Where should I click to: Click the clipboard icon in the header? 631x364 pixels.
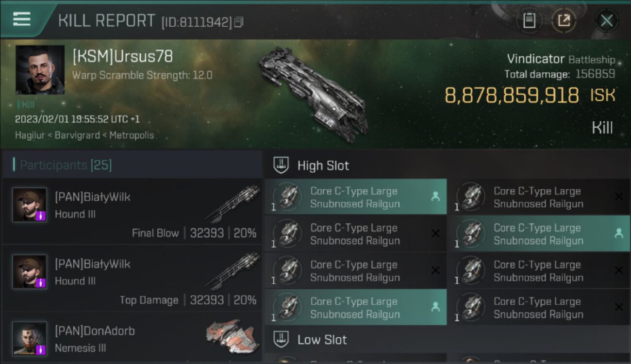coord(529,20)
